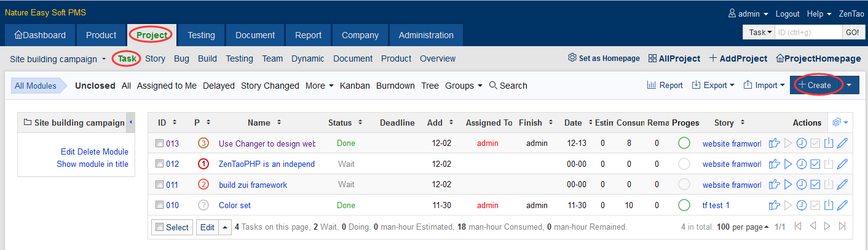Edit task 013 with the pencil icon

click(x=842, y=143)
